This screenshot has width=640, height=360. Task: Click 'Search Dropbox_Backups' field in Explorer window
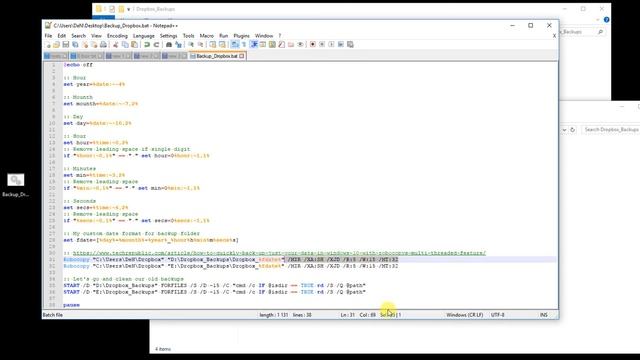coord(611,129)
